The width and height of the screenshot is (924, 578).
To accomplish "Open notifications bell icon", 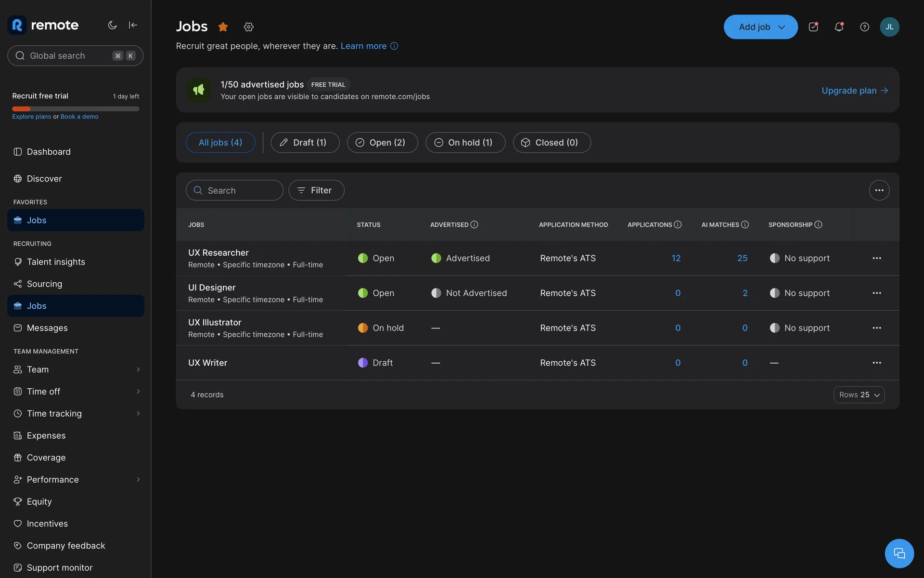I will pos(839,27).
